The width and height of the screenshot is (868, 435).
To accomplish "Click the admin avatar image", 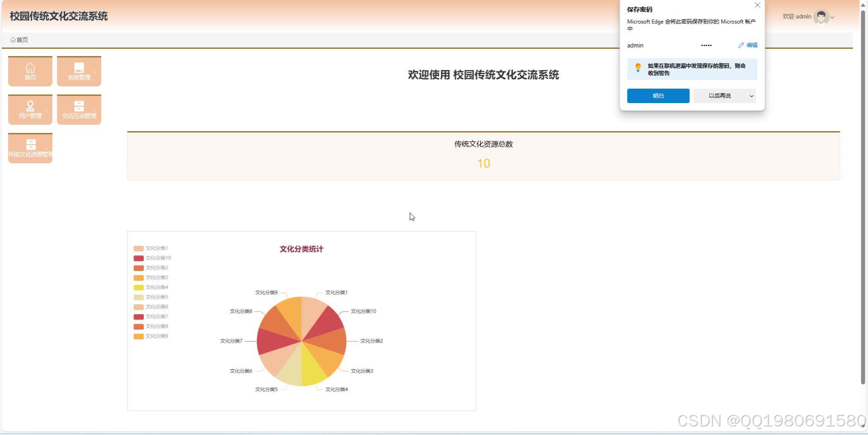I will (x=820, y=17).
